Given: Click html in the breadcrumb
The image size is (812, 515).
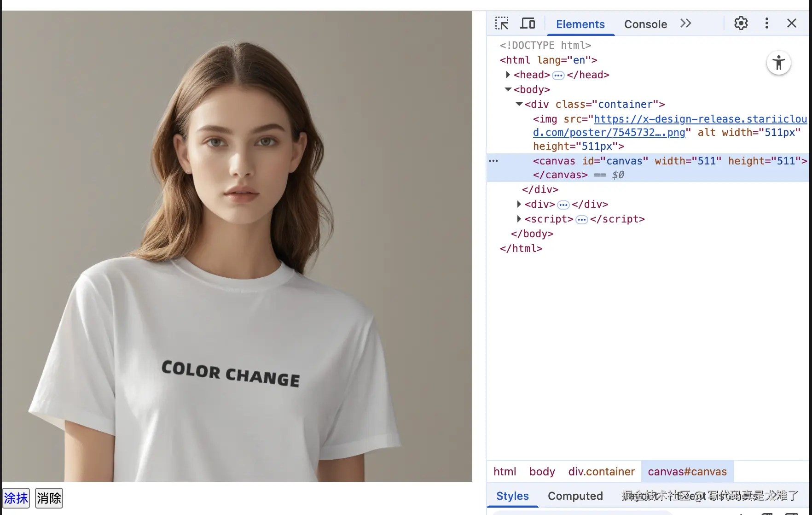Looking at the screenshot, I should click(505, 472).
